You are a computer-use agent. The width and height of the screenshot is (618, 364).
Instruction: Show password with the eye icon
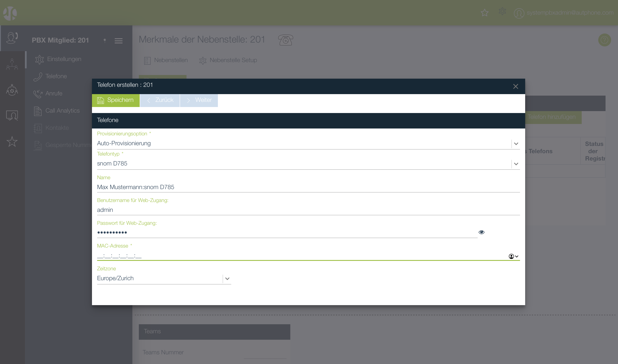coord(481,232)
